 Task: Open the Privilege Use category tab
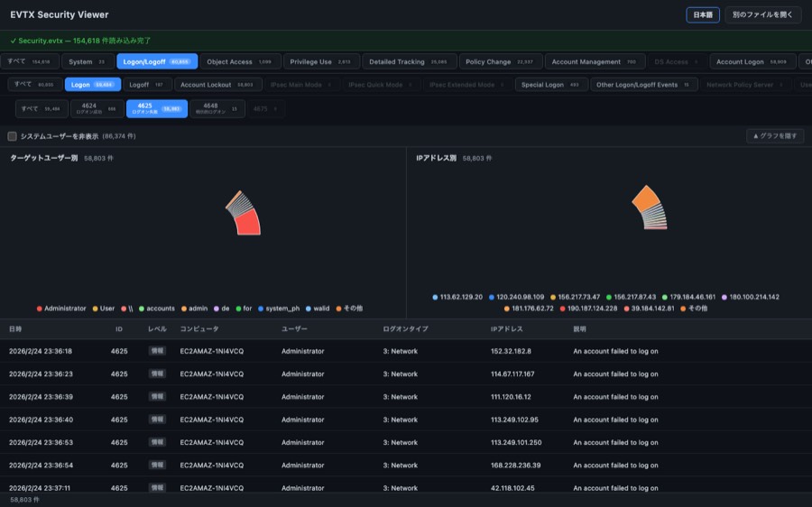tap(321, 61)
